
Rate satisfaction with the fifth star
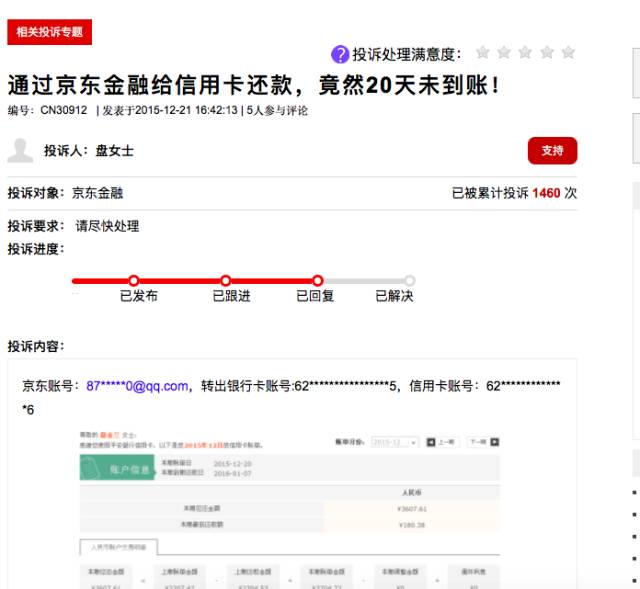(568, 52)
